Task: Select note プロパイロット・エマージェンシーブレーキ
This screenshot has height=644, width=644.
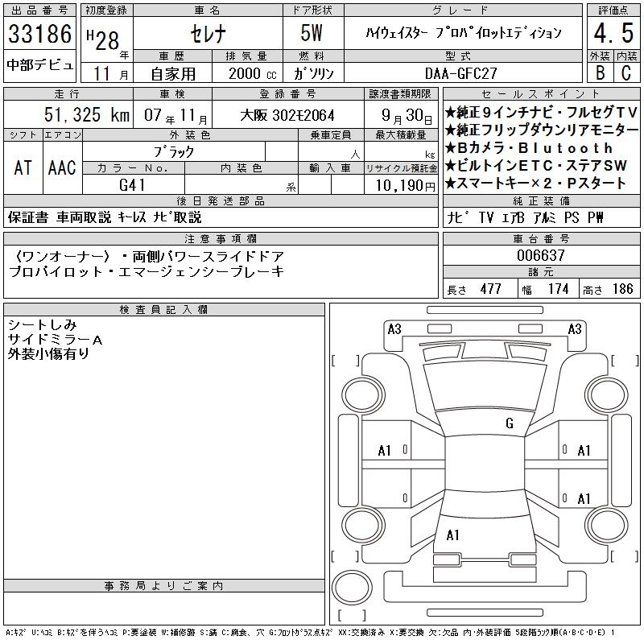Action: 147,272
